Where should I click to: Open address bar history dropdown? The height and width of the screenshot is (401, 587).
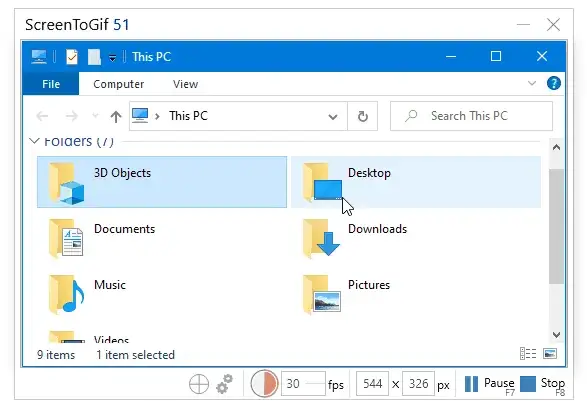(x=333, y=116)
